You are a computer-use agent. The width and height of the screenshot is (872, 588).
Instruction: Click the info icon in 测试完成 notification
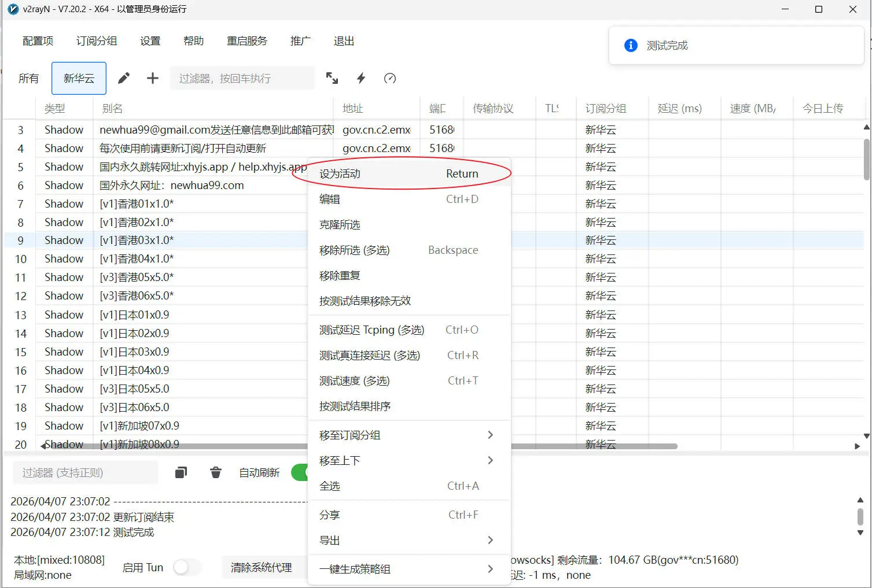point(630,45)
